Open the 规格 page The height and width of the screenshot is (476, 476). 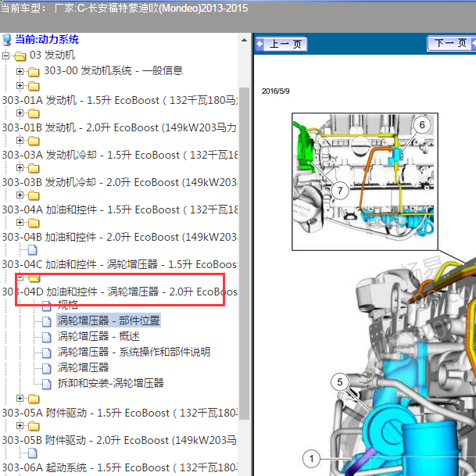tap(68, 306)
